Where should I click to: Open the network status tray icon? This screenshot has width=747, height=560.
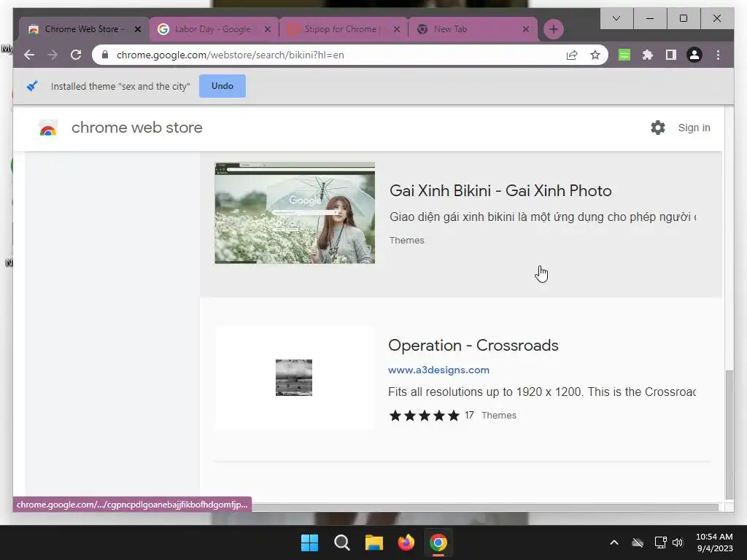click(x=660, y=542)
